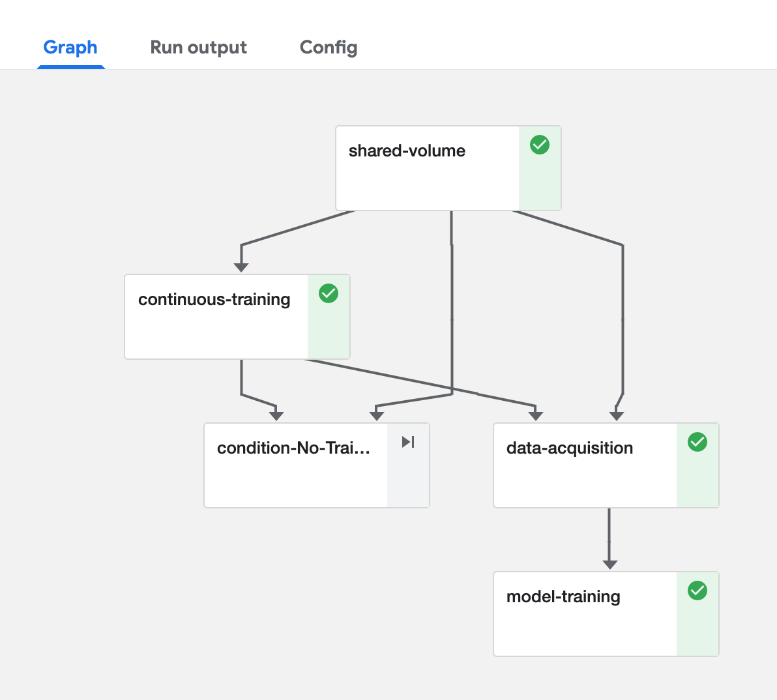The width and height of the screenshot is (777, 700).
Task: Select the currently active Graph tab
Action: click(x=70, y=47)
